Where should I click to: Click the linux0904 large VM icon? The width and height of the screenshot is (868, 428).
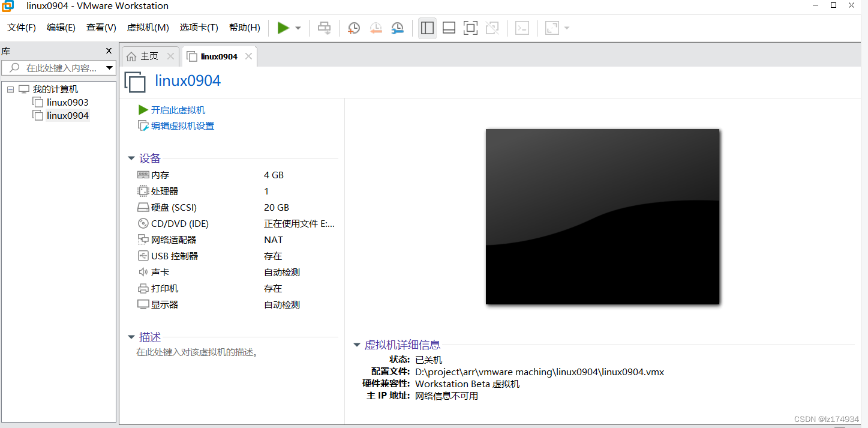[135, 82]
